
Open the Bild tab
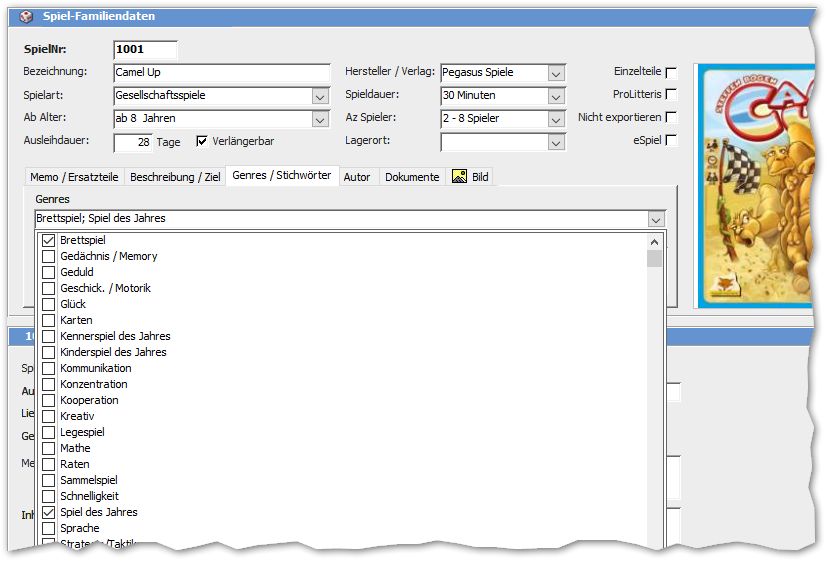[x=470, y=177]
